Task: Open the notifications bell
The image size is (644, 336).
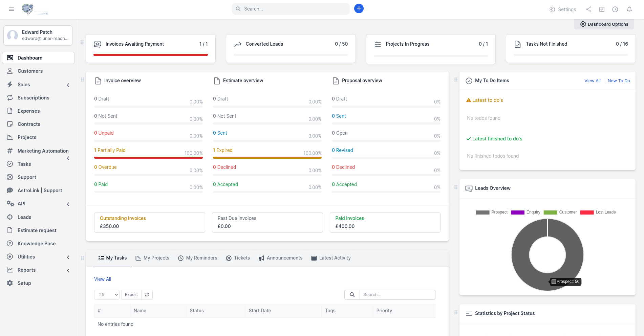Action: [x=629, y=9]
